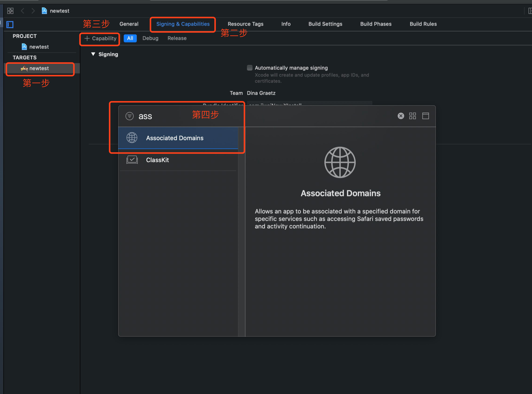The width and height of the screenshot is (532, 394).
Task: Enable Automatically manage signing checkbox
Action: coord(250,68)
